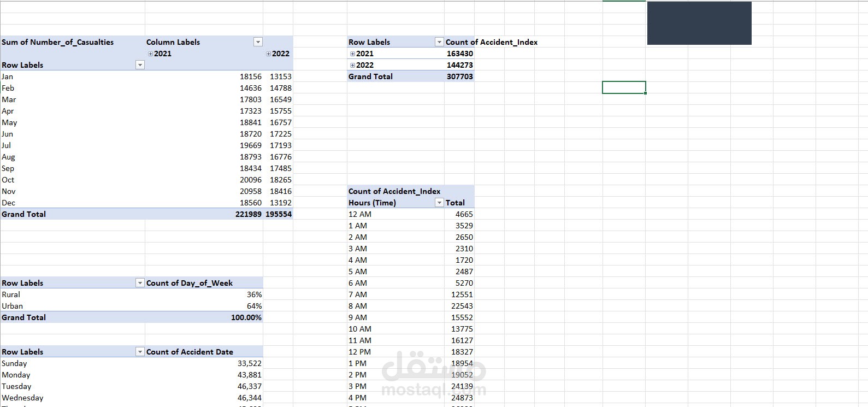This screenshot has height=407, width=868.
Task: Open the Column Labels filter dropdown
Action: click(x=258, y=42)
